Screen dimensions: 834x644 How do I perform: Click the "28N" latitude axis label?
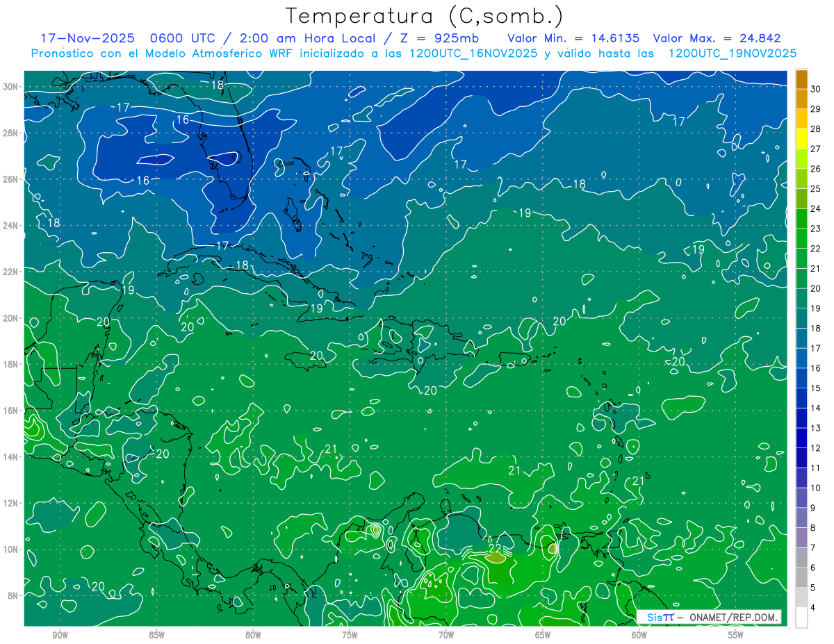(x=10, y=133)
